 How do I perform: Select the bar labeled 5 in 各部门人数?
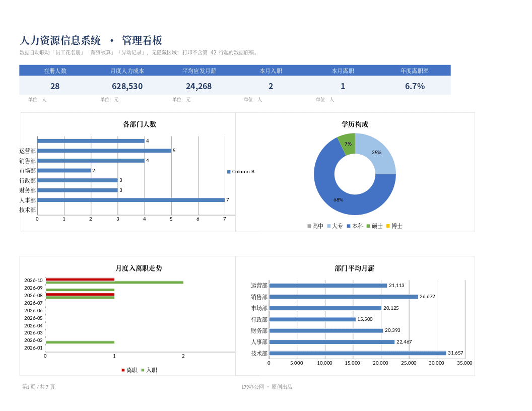(104, 151)
